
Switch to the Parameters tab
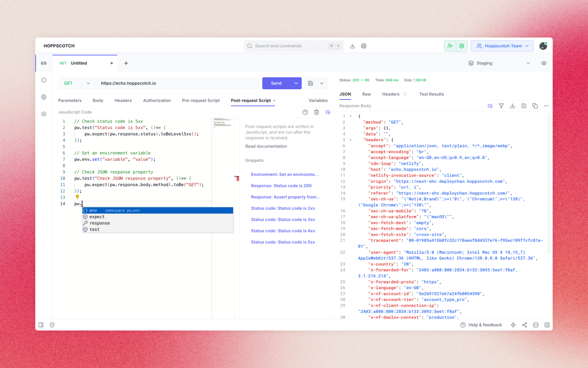(x=70, y=101)
